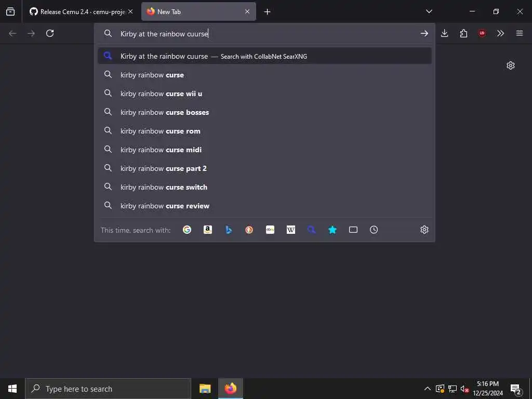532x399 pixels.
Task: Open new tab personalization gear
Action: pos(511,65)
